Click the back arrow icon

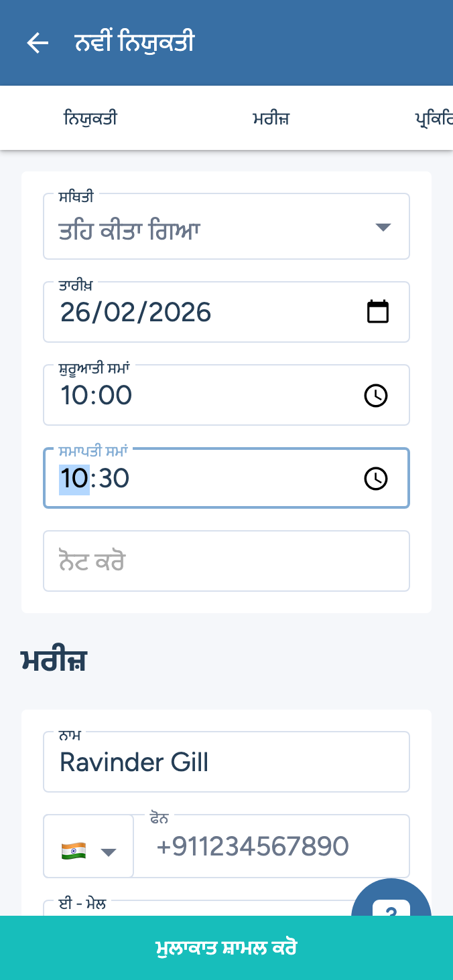(x=38, y=44)
